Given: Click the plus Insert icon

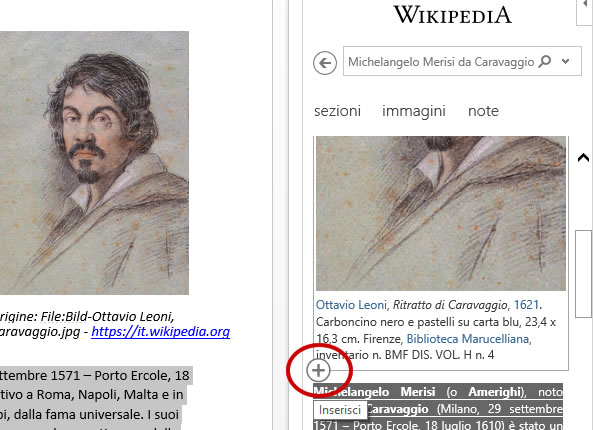Looking at the screenshot, I should point(318,370).
